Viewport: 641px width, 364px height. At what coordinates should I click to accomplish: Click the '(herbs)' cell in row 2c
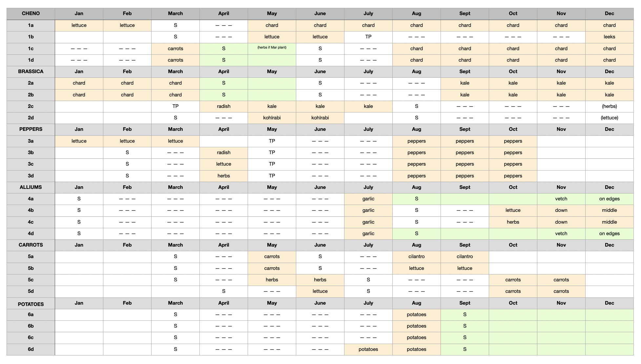point(609,106)
